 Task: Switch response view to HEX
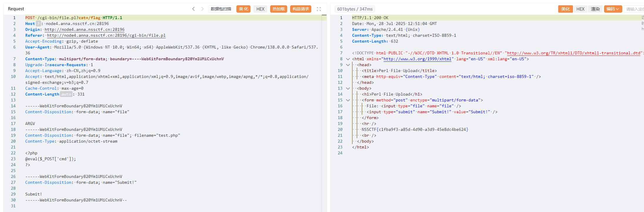[580, 9]
